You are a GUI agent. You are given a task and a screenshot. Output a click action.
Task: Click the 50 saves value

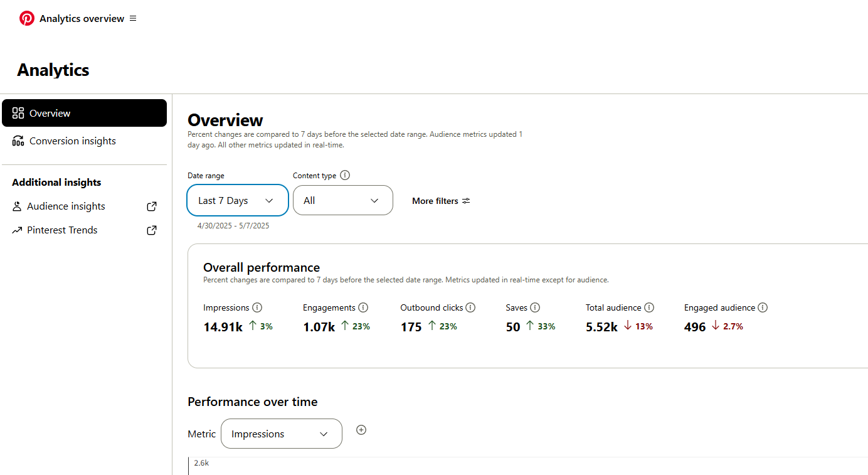(513, 327)
